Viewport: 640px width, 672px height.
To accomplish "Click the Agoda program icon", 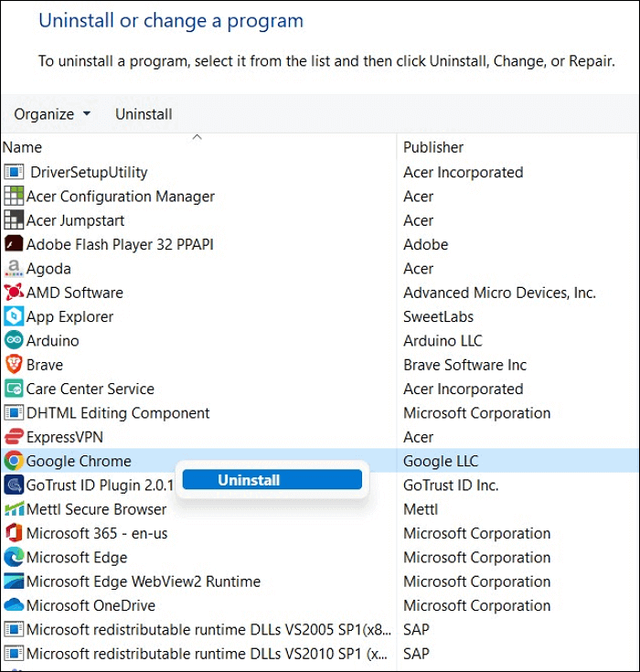I will pyautogui.click(x=14, y=269).
